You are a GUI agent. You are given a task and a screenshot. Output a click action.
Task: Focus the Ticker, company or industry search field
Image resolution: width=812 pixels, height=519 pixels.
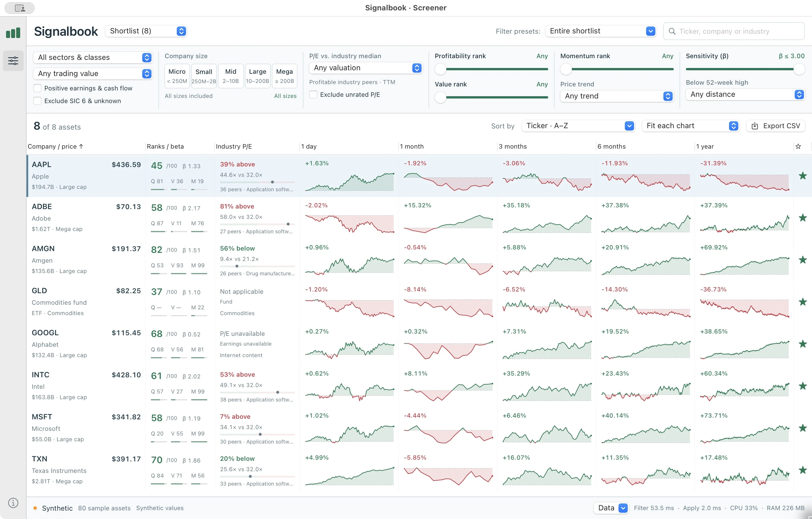tap(734, 31)
